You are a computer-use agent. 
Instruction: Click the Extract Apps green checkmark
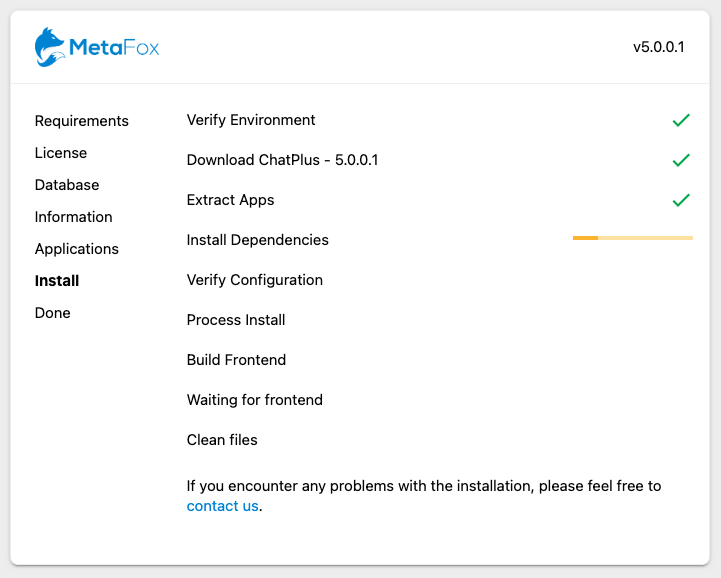click(681, 200)
